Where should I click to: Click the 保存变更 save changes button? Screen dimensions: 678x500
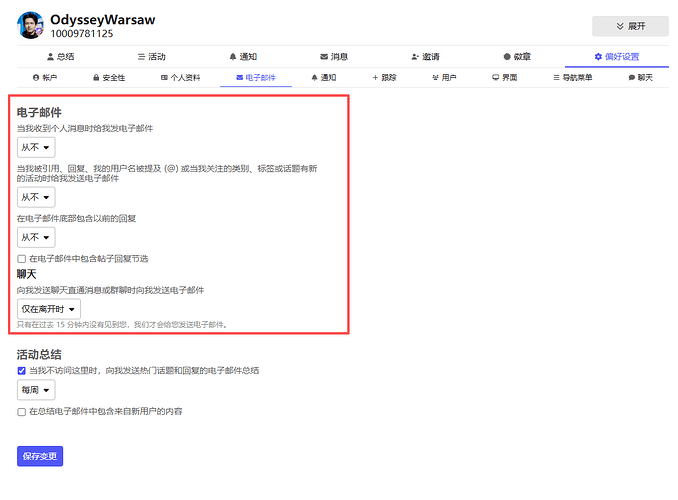click(40, 456)
